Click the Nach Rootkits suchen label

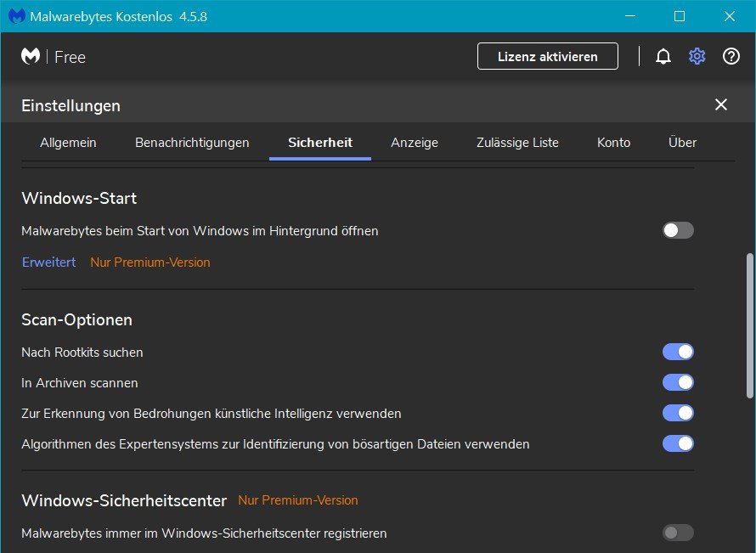coord(82,353)
